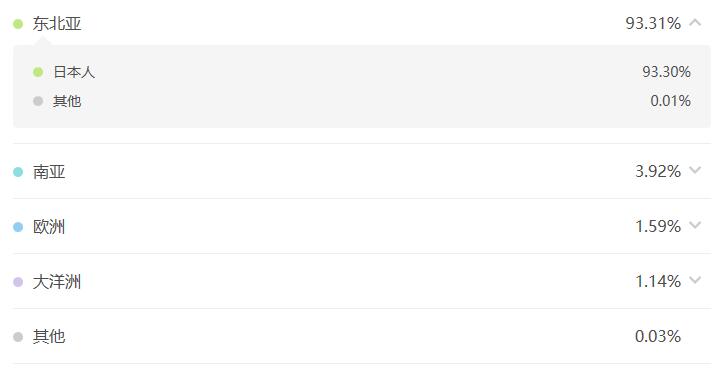Expand the 欧洲 row chevron
725x368 pixels.
695,225
